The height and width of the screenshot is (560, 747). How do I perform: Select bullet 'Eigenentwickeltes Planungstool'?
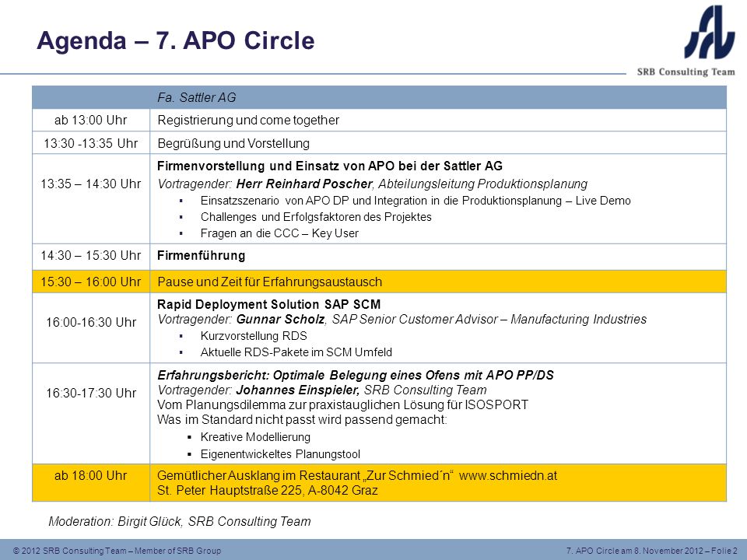coord(280,454)
